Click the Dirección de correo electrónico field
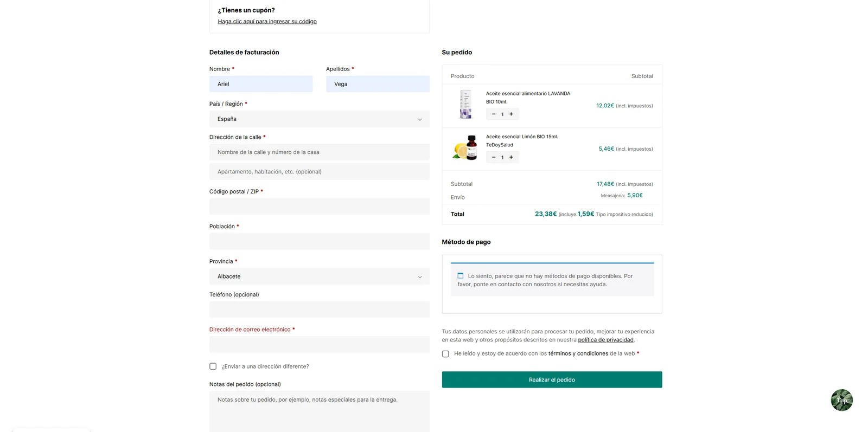This screenshot has width=868, height=432. coord(320,344)
